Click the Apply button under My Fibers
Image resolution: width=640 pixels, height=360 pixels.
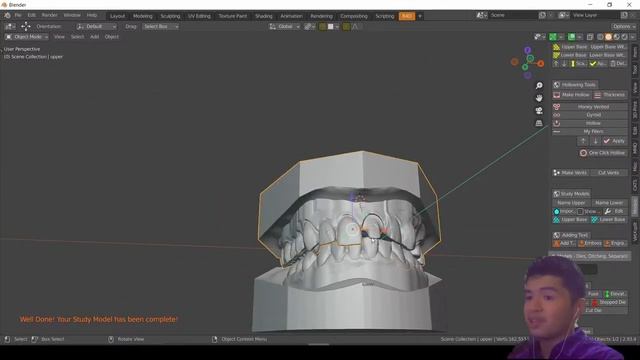pyautogui.click(x=614, y=141)
